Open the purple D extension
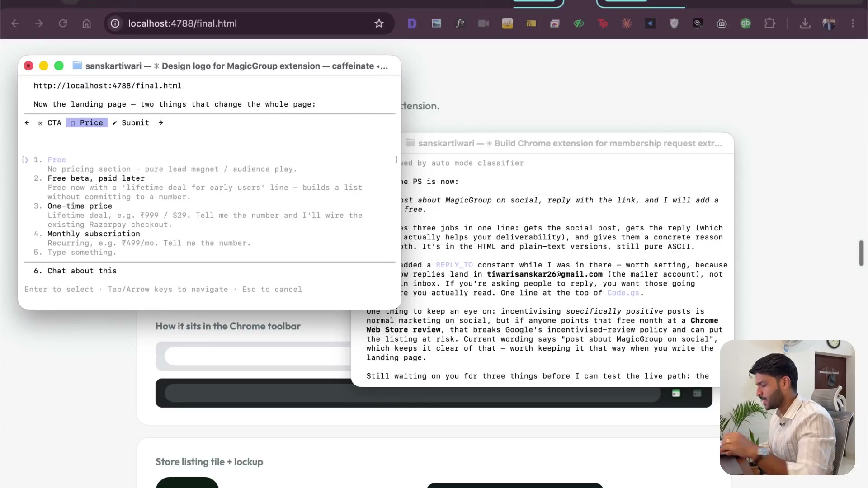Screen dimensions: 868x488 pos(412,23)
